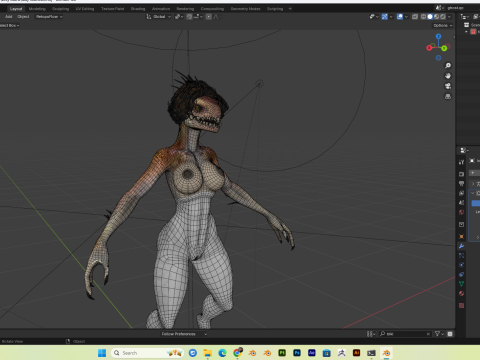
Task: Open the gizmo options dropdown arrow
Action: click(391, 17)
